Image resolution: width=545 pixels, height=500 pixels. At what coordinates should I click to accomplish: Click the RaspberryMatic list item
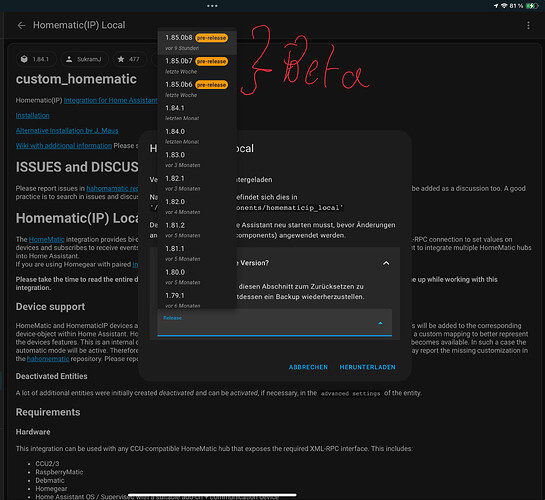59,472
